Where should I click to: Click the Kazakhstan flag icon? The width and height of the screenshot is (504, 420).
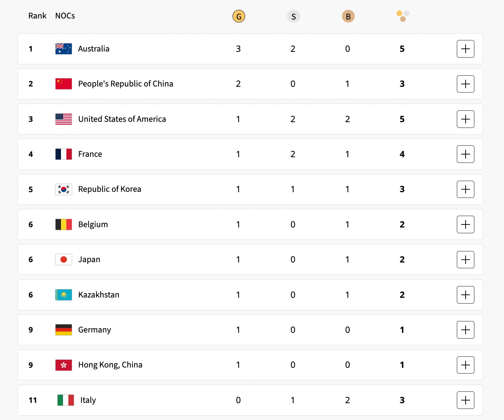pyautogui.click(x=63, y=295)
